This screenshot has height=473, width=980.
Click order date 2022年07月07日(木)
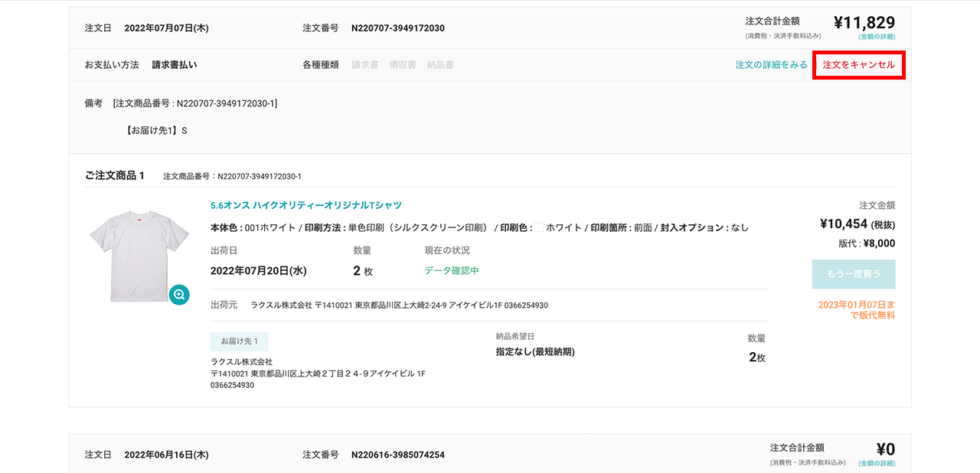pyautogui.click(x=166, y=28)
